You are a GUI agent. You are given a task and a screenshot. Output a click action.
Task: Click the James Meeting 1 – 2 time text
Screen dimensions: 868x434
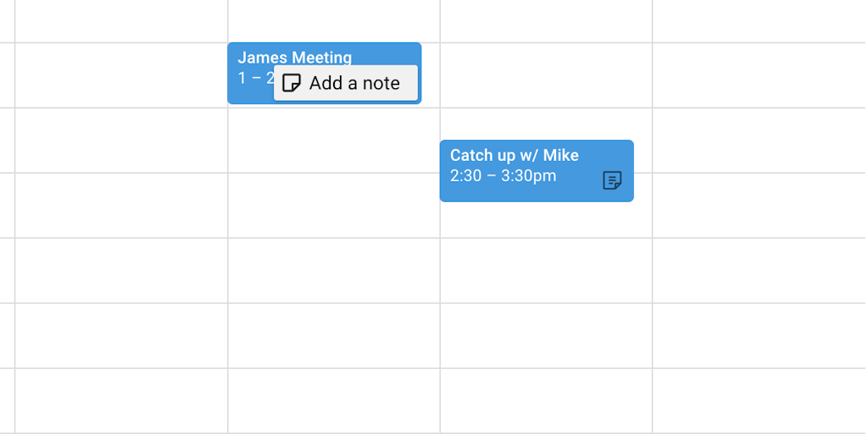point(253,78)
